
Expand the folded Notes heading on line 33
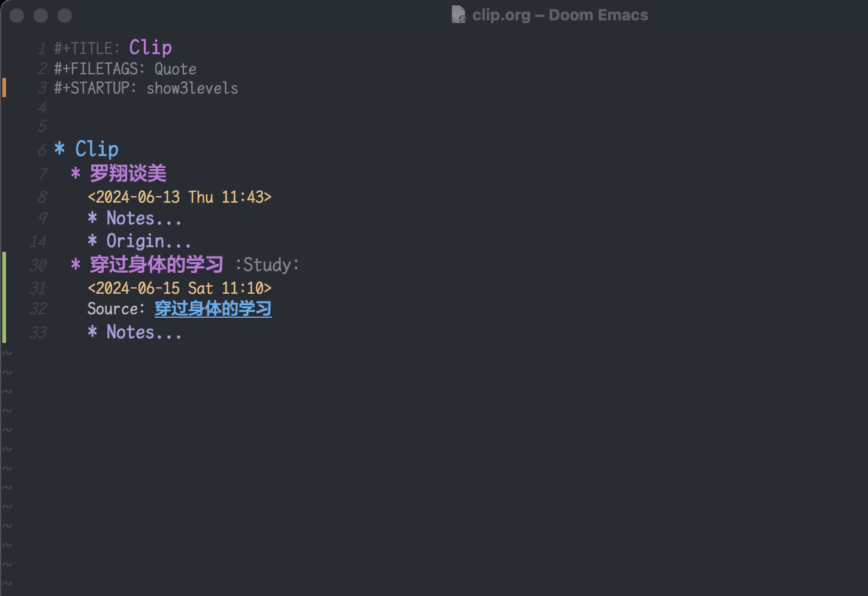[144, 332]
